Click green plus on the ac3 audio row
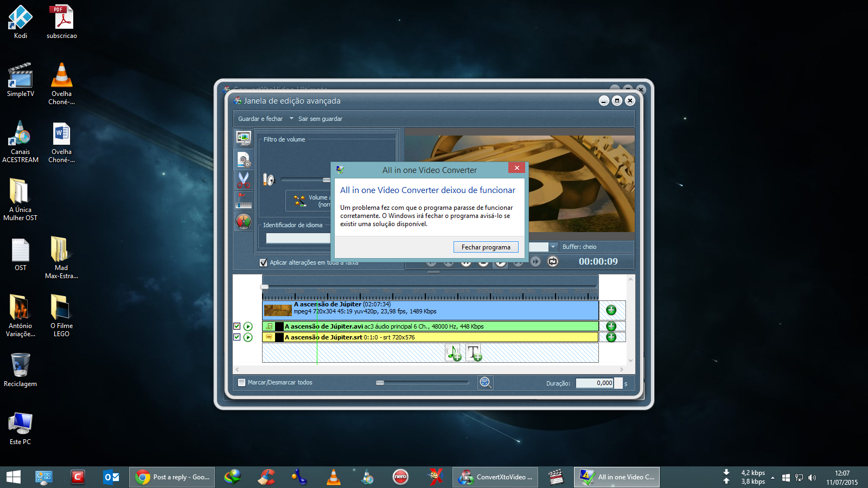Screen dimensions: 868x488 coord(611,326)
